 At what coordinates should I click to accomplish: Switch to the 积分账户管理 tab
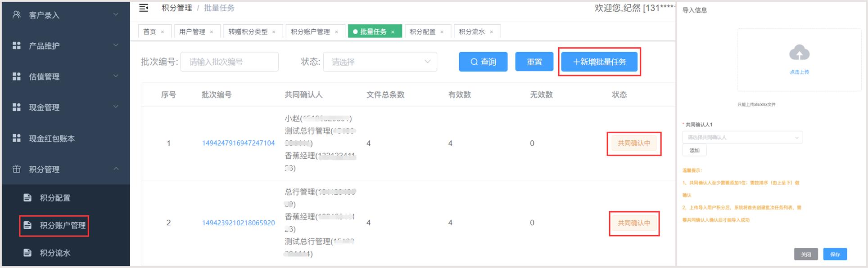(310, 32)
